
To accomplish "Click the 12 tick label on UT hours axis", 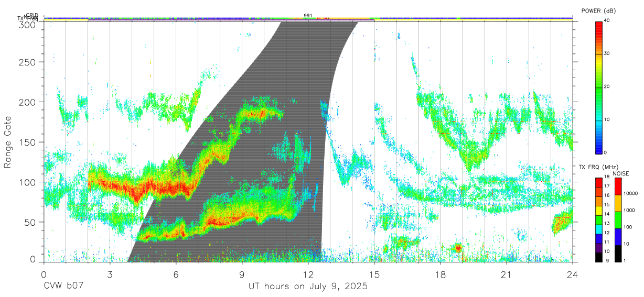I will [x=308, y=275].
